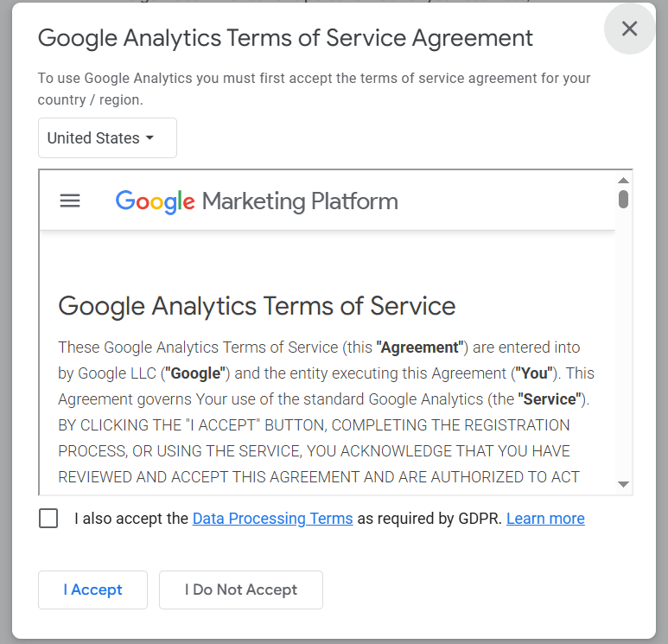Close the Terms of Service dialog
Viewport: 668px width, 644px height.
tap(629, 29)
